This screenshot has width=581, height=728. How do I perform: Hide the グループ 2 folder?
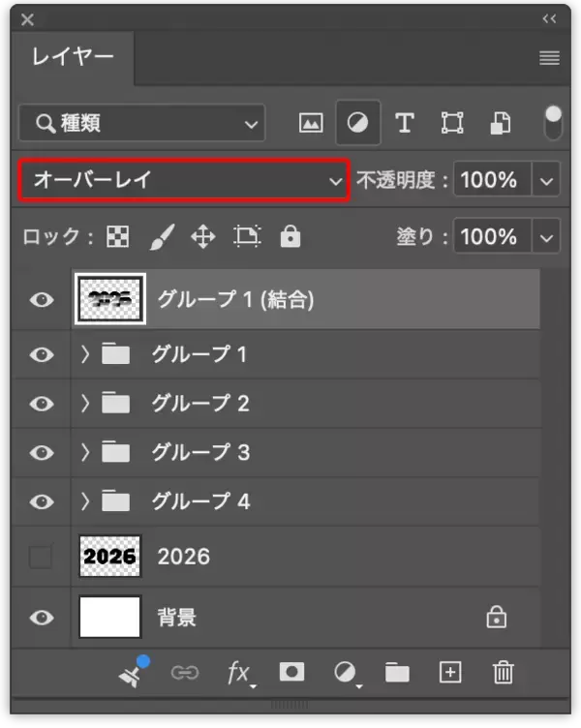point(42,404)
